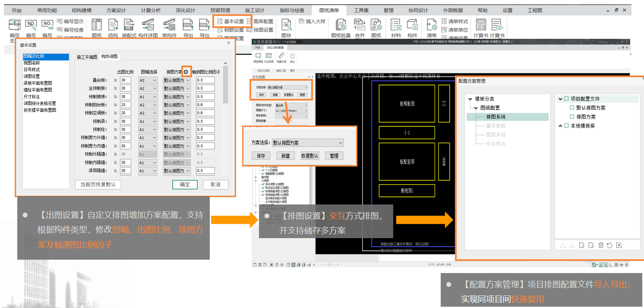Click the trash delete icon in 配置方案管理
The image size is (644, 308).
(600, 245)
